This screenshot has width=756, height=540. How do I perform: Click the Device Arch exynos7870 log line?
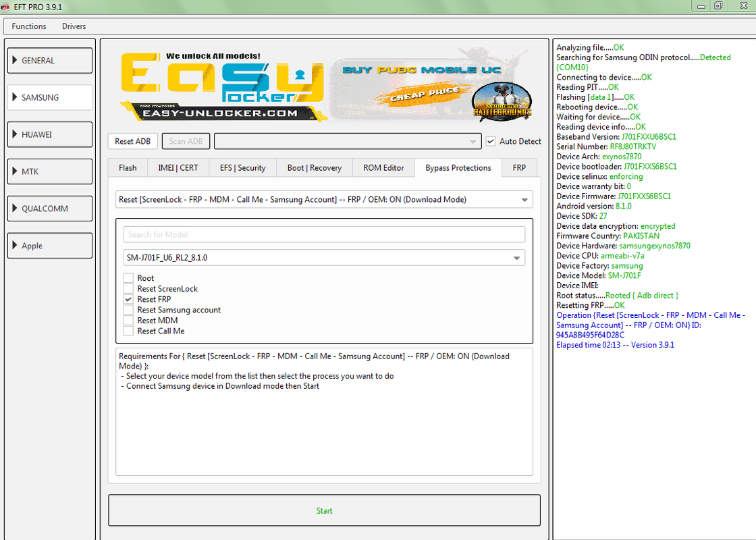(x=599, y=156)
